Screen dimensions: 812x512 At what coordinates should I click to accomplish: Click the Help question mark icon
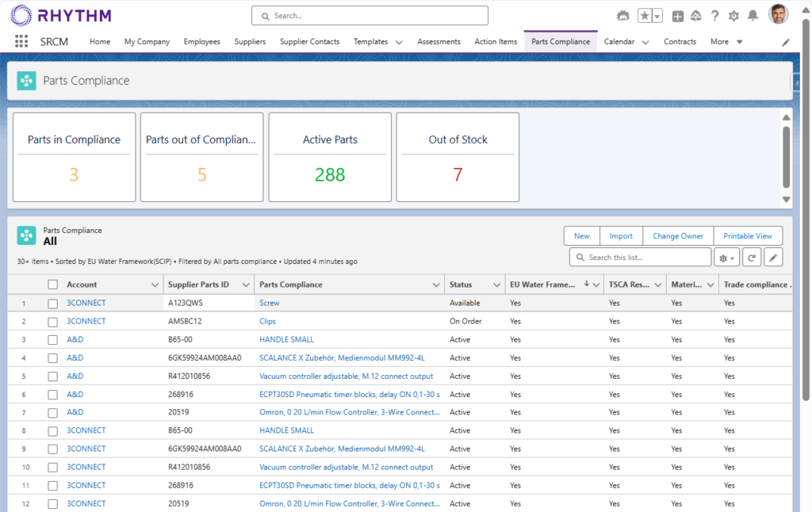(715, 16)
